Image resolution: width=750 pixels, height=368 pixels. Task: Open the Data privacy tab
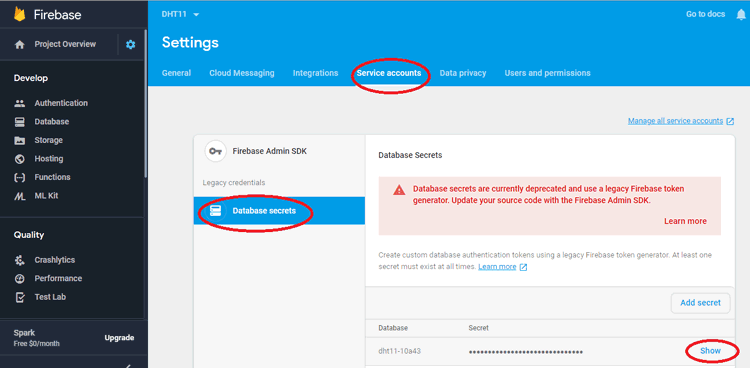tap(463, 73)
